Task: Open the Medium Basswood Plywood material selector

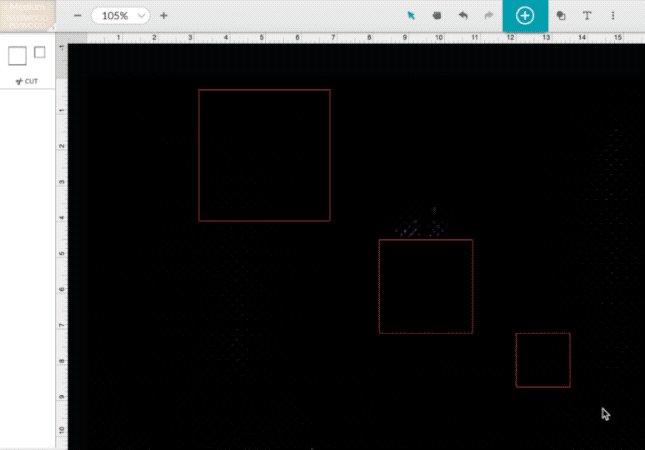Action: pyautogui.click(x=27, y=16)
